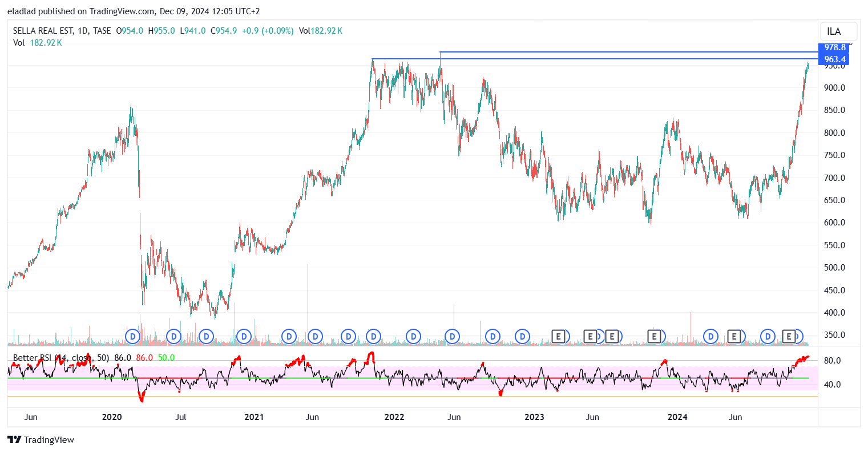Image resolution: width=868 pixels, height=452 pixels.
Task: Click the lower blue horizontal line at 963.4
Action: pos(594,59)
